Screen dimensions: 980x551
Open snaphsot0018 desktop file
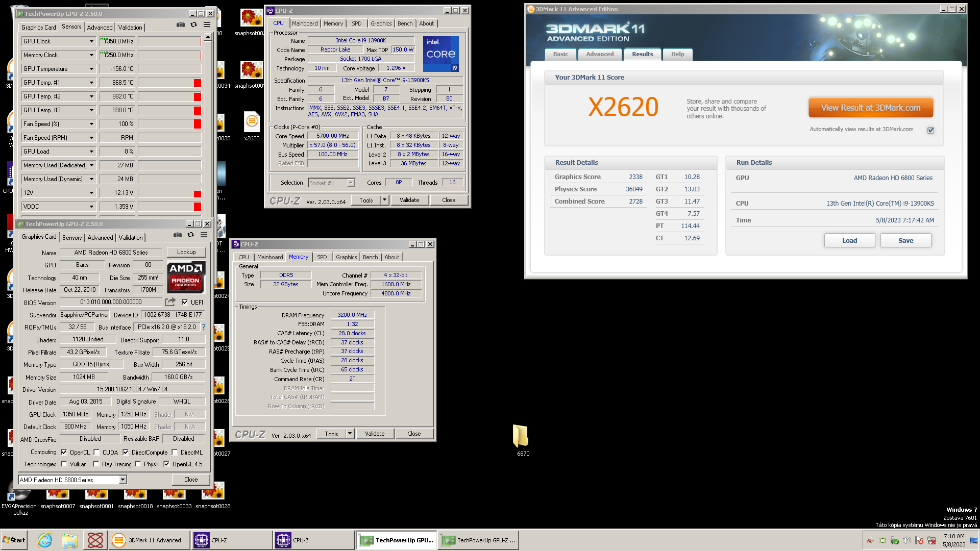click(x=135, y=499)
